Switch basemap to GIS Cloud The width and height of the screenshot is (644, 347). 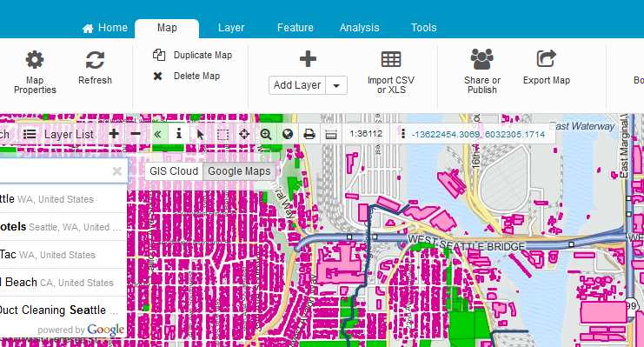coord(174,171)
